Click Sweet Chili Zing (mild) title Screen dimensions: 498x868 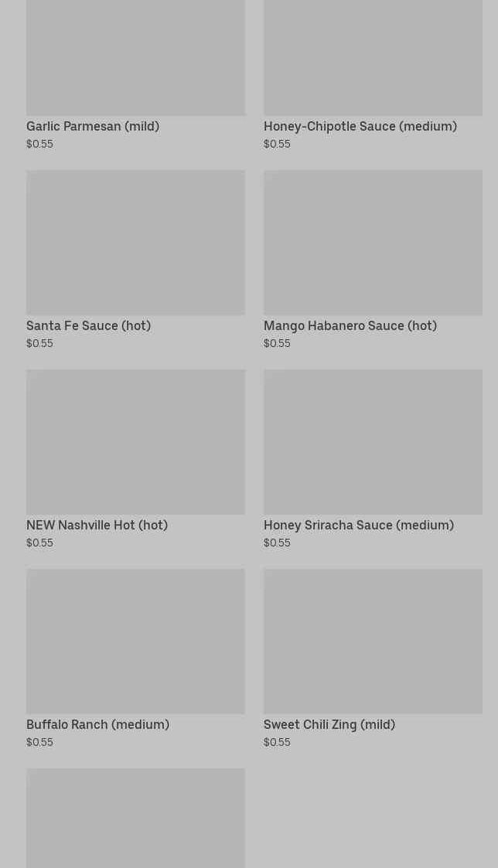329,724
